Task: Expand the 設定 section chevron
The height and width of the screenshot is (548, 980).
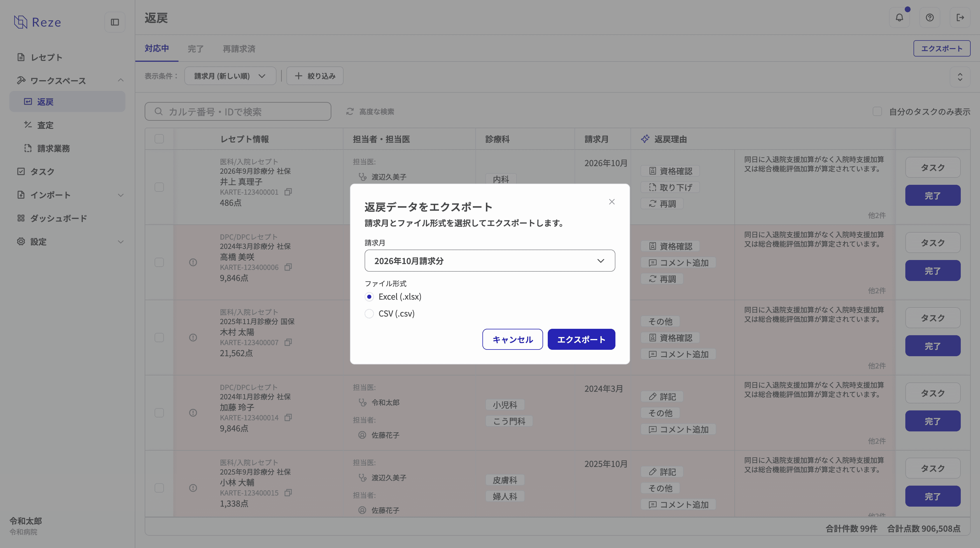Action: coord(120,242)
